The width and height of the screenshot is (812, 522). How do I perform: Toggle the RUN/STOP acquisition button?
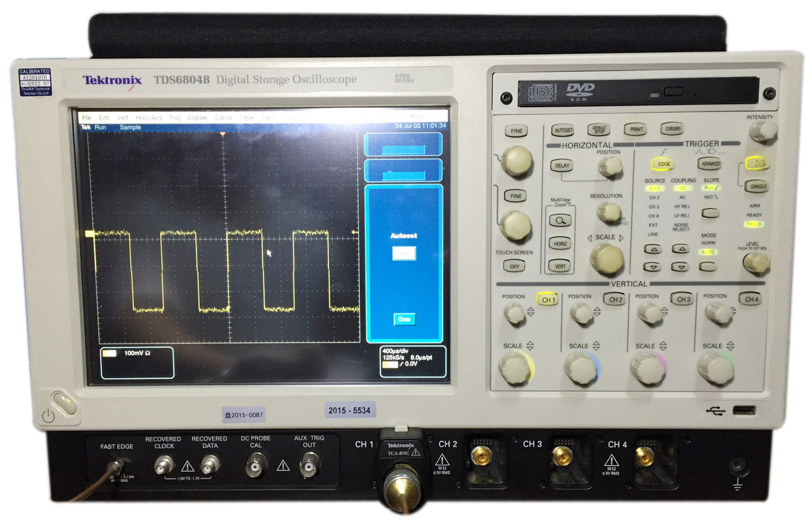click(x=757, y=163)
